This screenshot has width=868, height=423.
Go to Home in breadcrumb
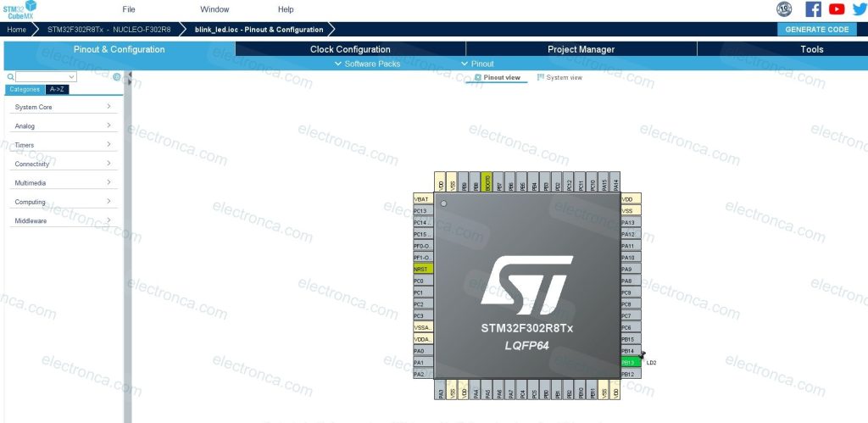click(17, 29)
